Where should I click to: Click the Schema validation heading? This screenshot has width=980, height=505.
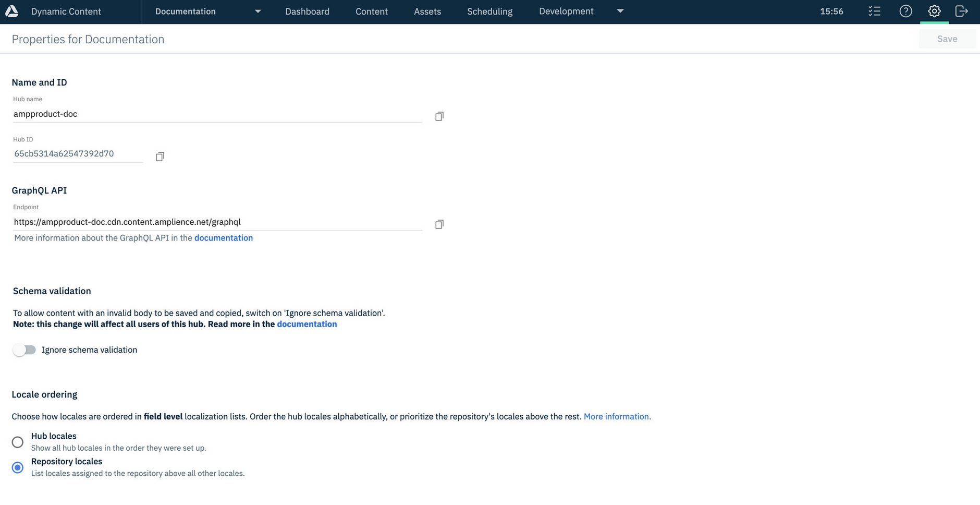tap(52, 291)
